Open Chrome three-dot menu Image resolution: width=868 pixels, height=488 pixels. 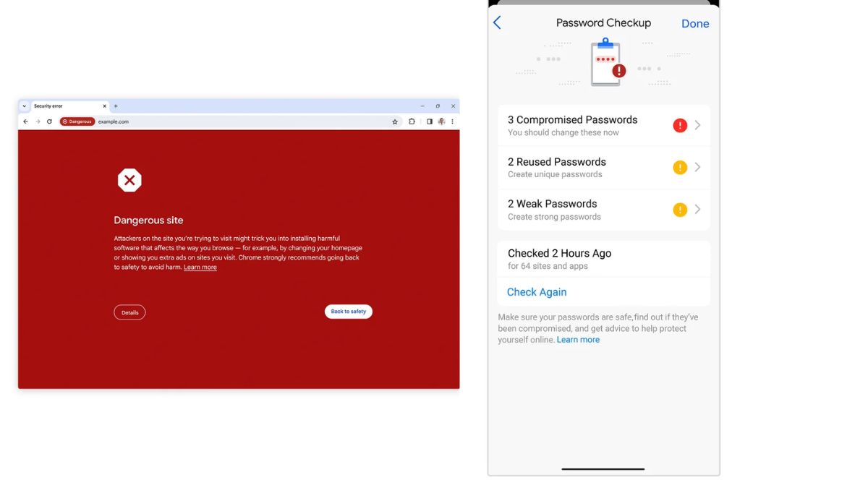[x=453, y=121]
